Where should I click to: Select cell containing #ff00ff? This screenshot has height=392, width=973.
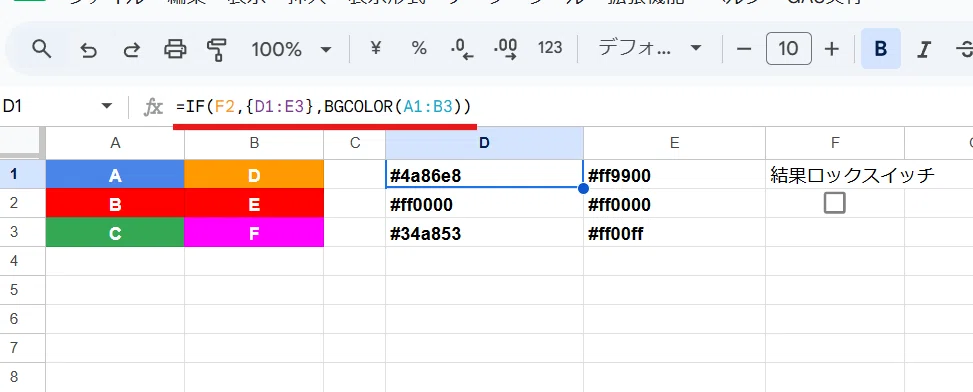(x=674, y=232)
